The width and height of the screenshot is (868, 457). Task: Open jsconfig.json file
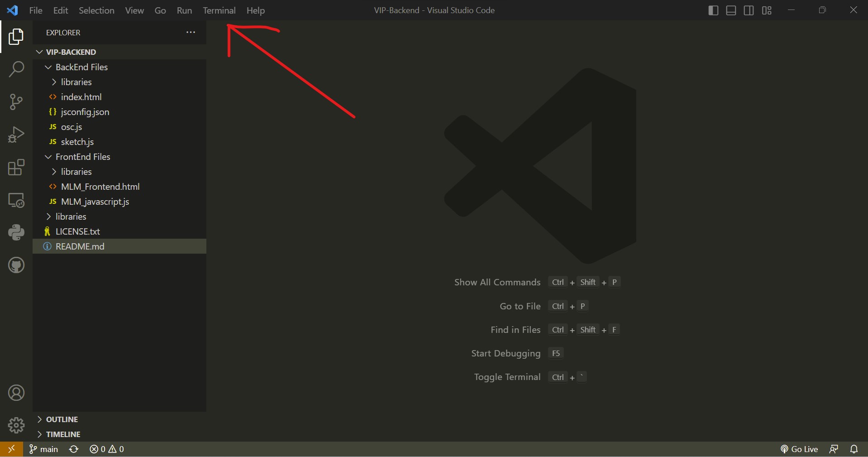[x=119, y=112]
